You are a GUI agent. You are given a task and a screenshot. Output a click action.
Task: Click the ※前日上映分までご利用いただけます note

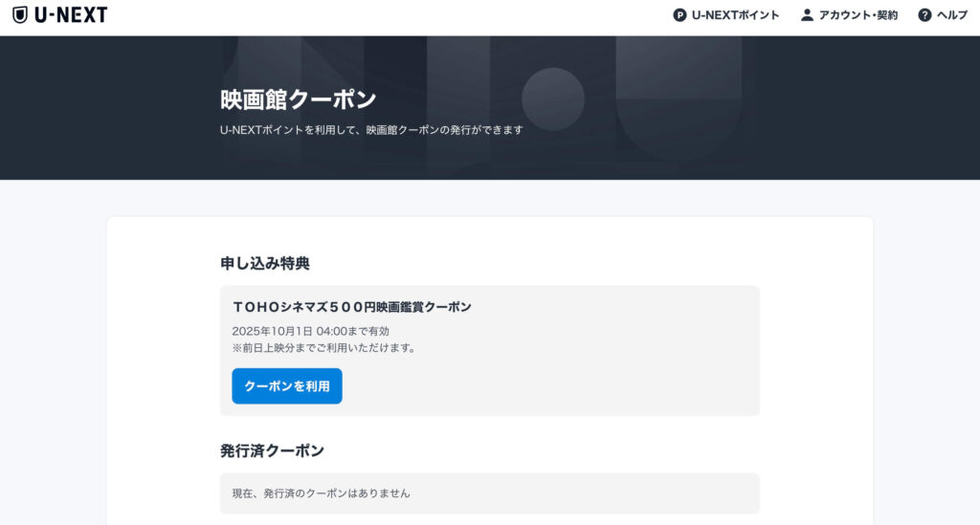pos(325,348)
